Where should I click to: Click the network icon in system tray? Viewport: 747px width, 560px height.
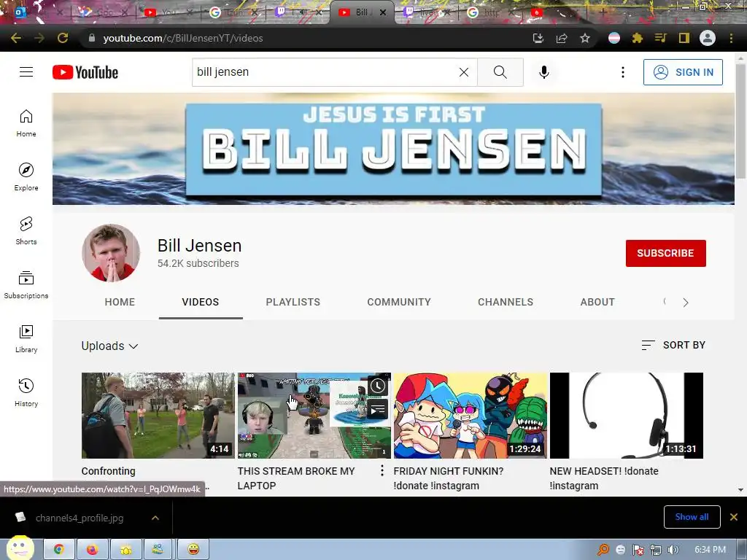(x=656, y=550)
